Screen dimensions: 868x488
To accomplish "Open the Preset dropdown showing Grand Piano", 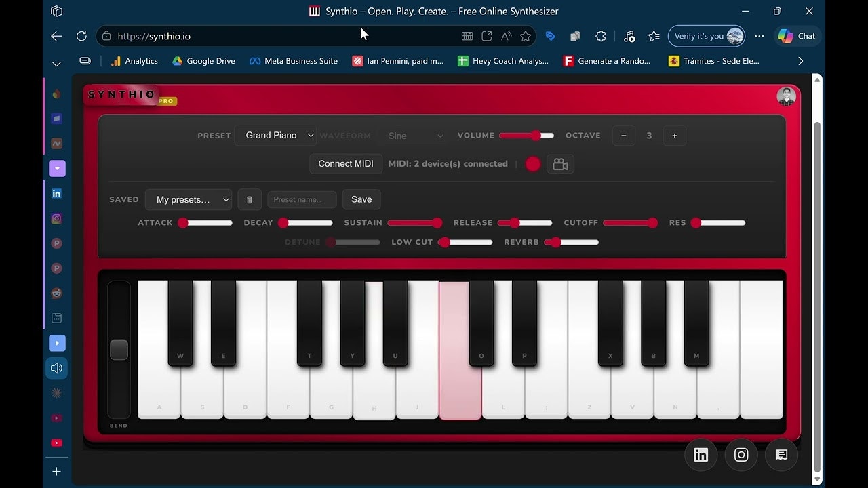I will 276,136.
